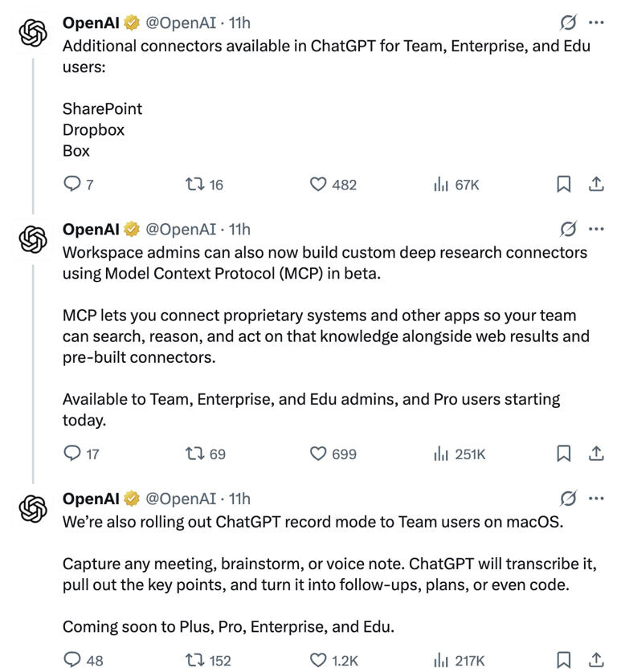Viewport: 617px width, 672px height.
Task: Open more options on the record mode tweet
Action: (597, 498)
